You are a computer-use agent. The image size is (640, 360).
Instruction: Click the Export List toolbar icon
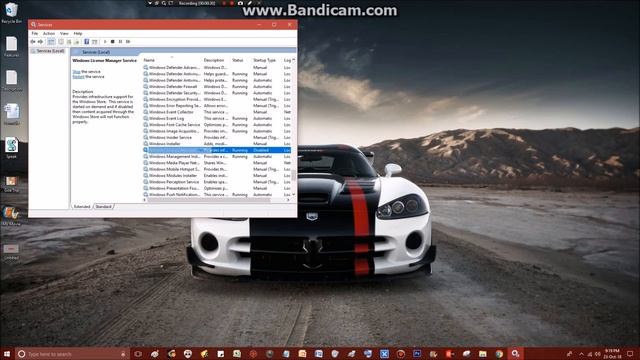(76, 42)
